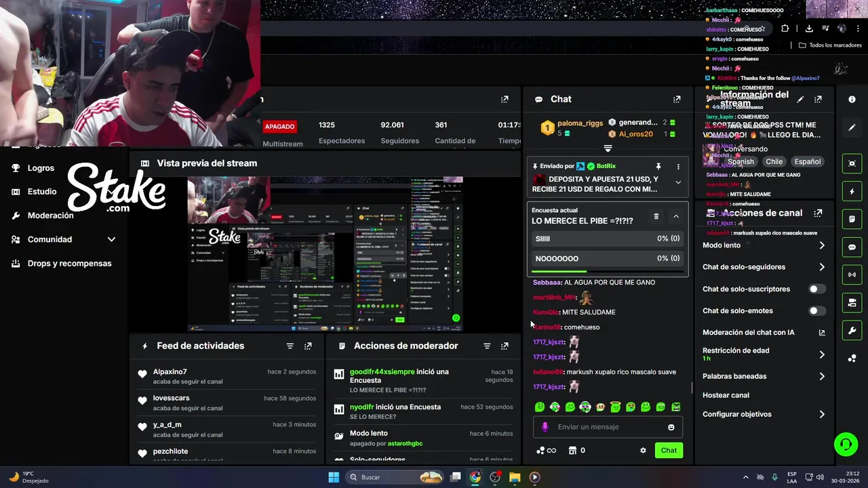Open Moderación del chat con IA external link
This screenshot has width=868, height=488.
(x=822, y=332)
